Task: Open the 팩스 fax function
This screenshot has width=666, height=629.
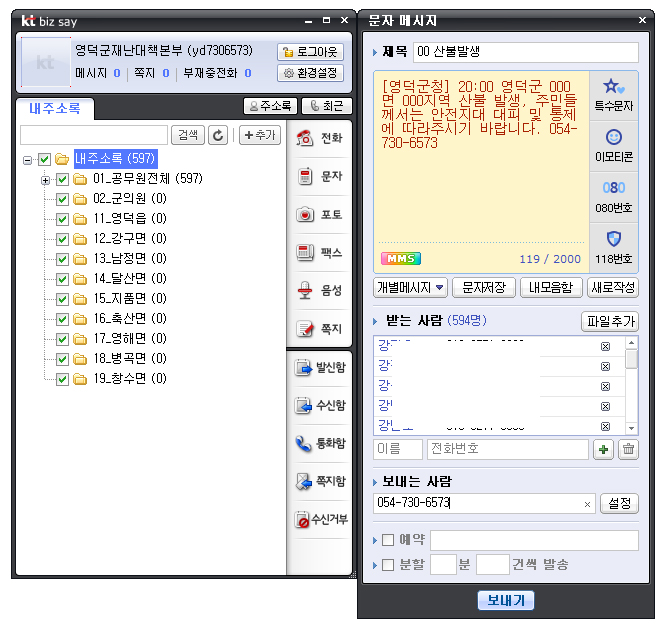Action: pos(319,252)
